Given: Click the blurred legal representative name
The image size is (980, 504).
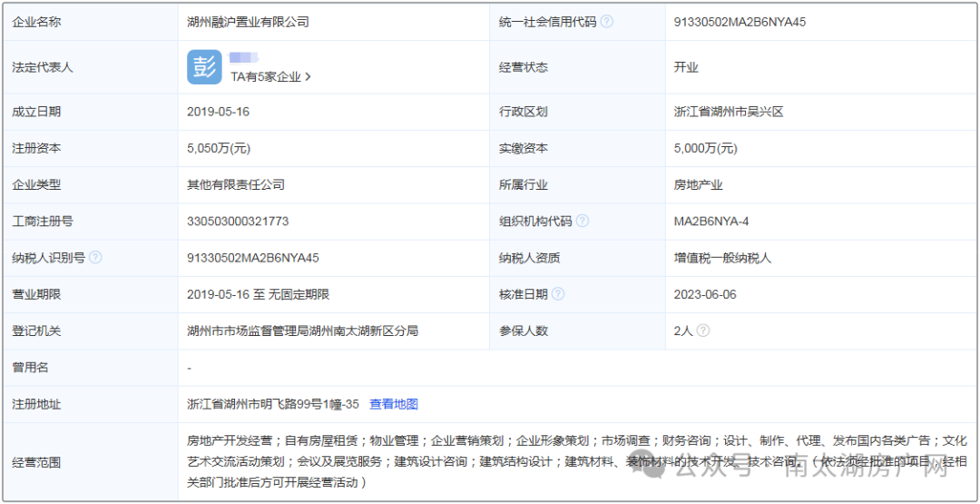Looking at the screenshot, I should pos(243,58).
